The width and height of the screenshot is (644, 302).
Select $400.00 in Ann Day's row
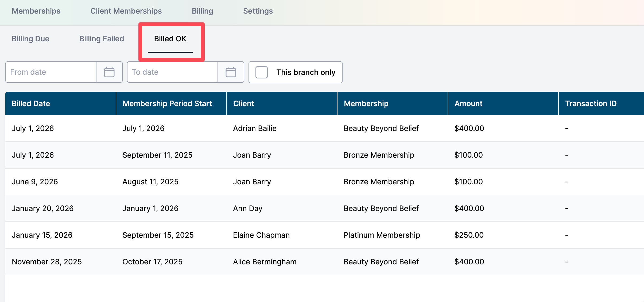[x=469, y=208]
